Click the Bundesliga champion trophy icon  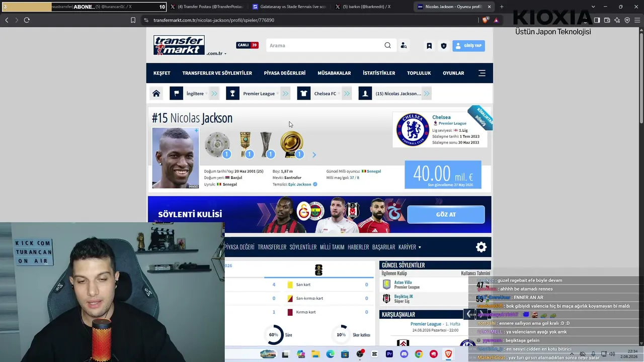coord(217,144)
